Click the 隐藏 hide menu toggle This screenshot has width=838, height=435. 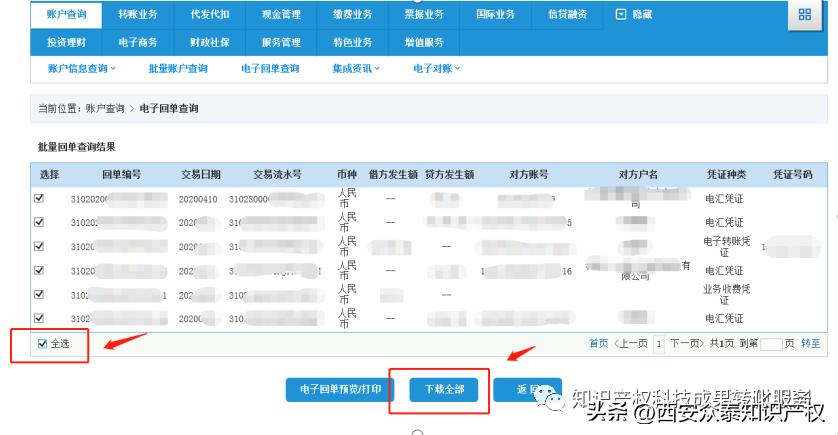pyautogui.click(x=634, y=14)
